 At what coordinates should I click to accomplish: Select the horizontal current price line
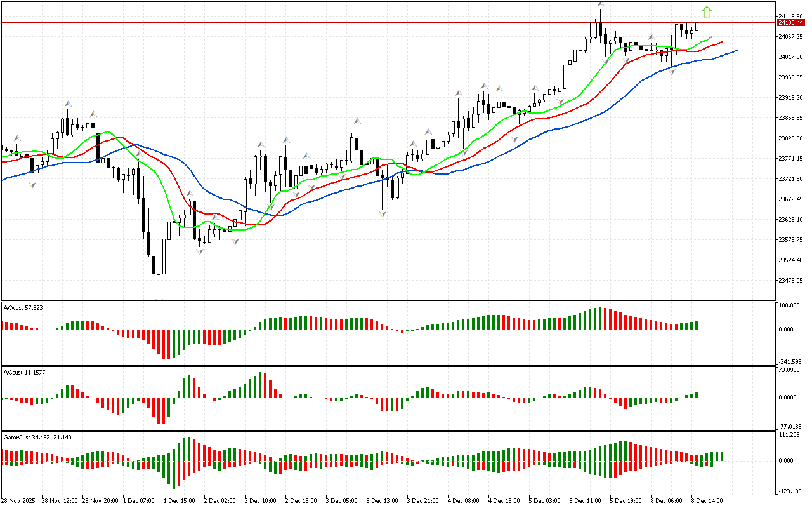pos(381,23)
